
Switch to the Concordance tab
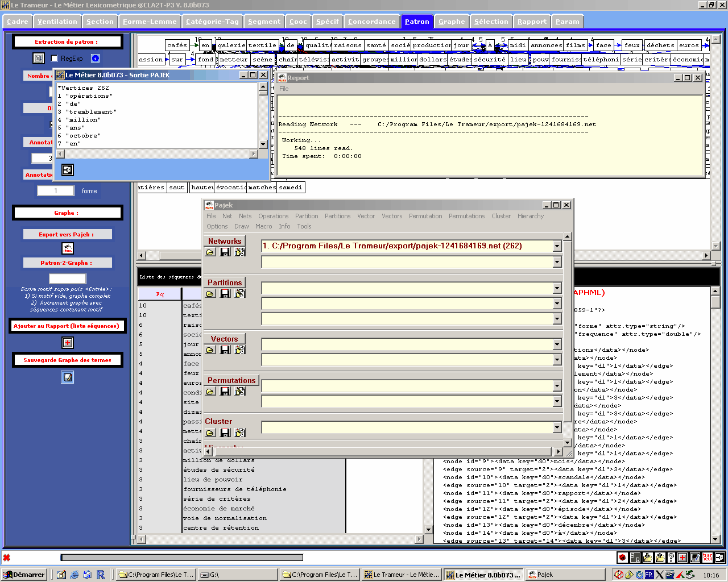pos(372,22)
